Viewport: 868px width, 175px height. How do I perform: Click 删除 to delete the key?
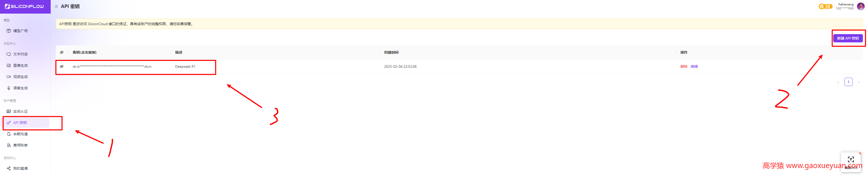pyautogui.click(x=683, y=66)
